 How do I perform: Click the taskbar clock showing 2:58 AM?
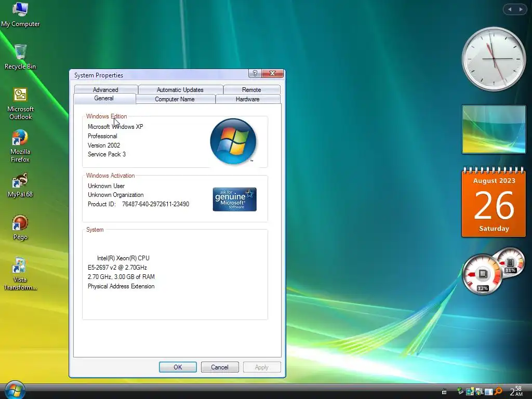(516, 391)
